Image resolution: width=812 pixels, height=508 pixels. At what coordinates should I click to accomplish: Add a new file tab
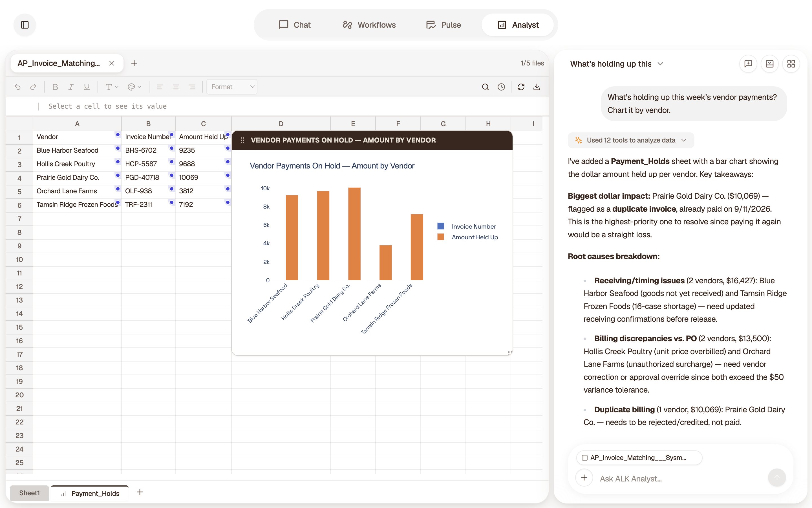coord(134,63)
